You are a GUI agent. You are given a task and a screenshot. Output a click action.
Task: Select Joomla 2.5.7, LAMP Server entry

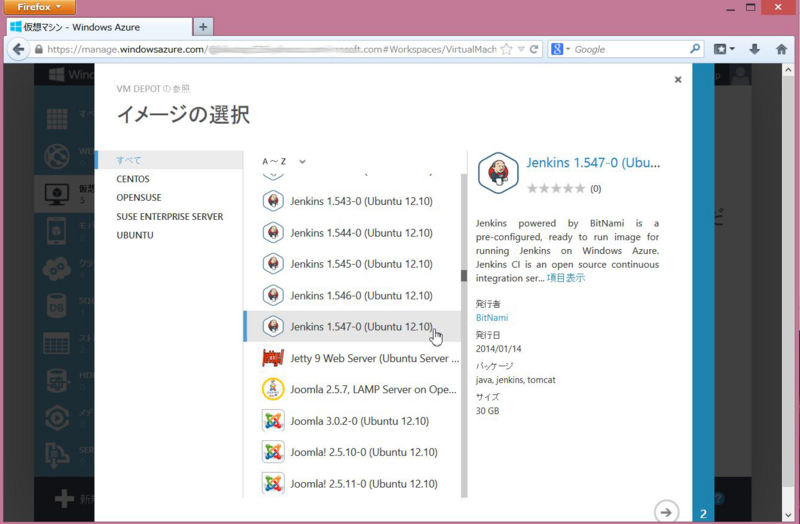point(352,389)
